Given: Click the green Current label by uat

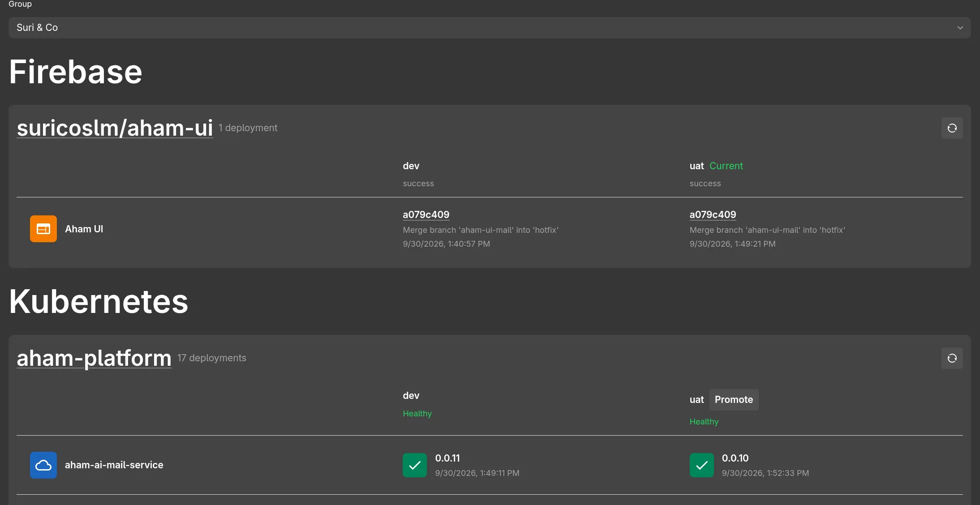Looking at the screenshot, I should tap(726, 166).
